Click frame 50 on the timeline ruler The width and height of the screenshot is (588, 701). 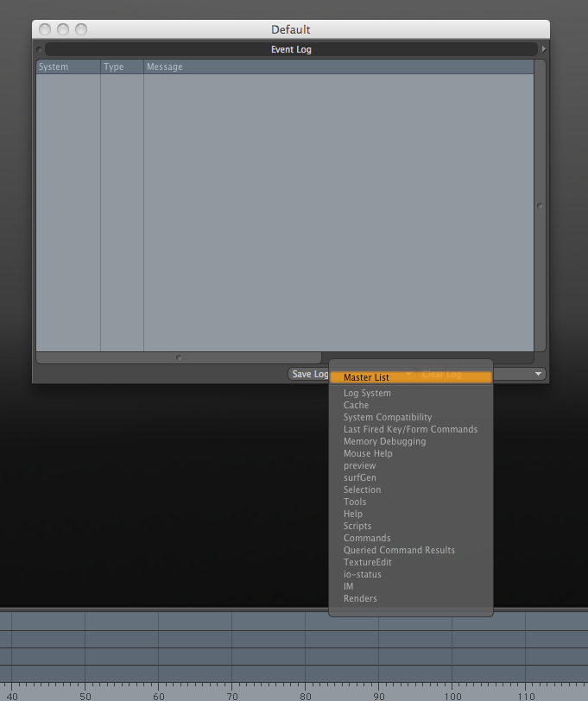pyautogui.click(x=85, y=696)
